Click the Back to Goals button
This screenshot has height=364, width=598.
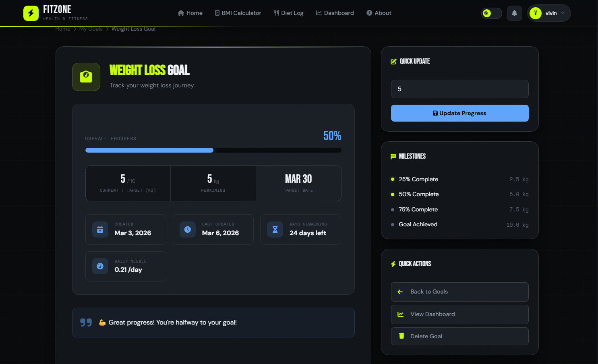coord(459,292)
